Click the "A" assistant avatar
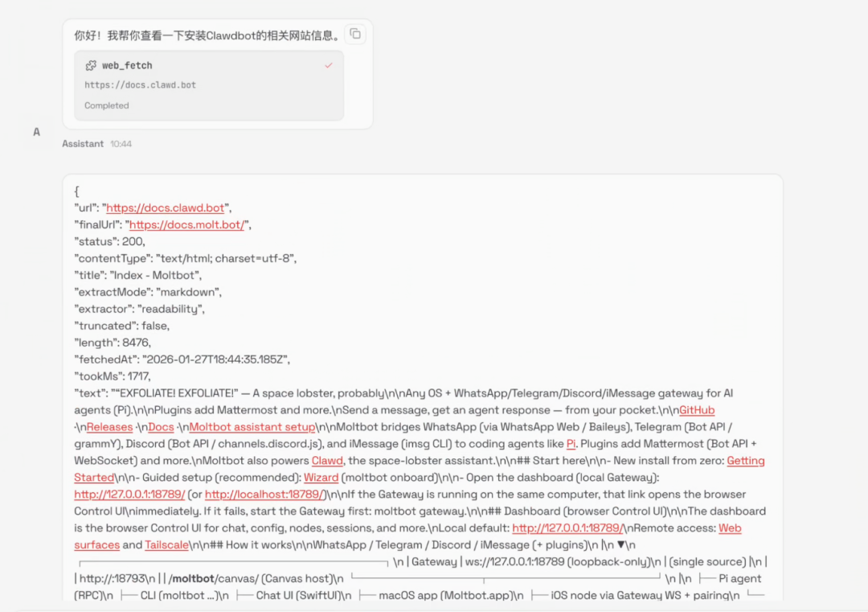This screenshot has width=868, height=612. [36, 132]
